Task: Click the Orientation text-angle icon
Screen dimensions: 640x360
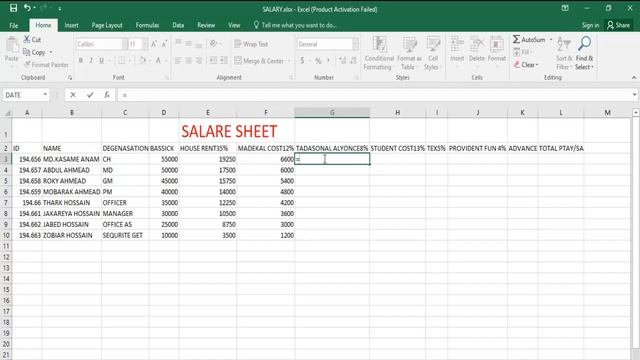Action: point(213,44)
